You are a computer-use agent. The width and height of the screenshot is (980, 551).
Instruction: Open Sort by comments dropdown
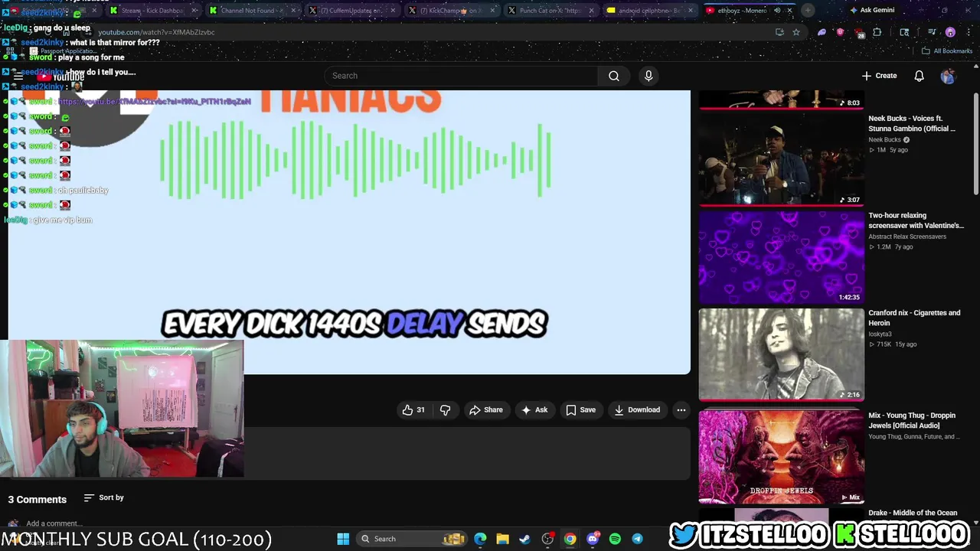coord(103,497)
